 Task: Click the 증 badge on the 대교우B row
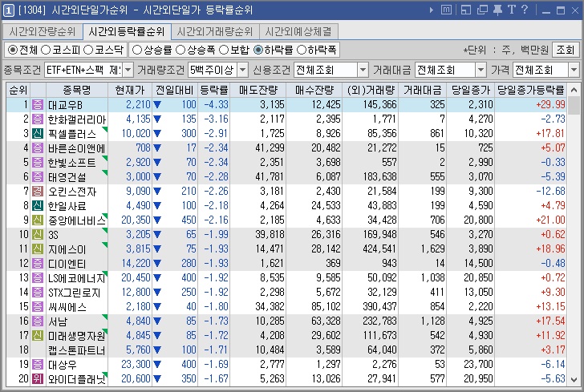[x=38, y=104]
